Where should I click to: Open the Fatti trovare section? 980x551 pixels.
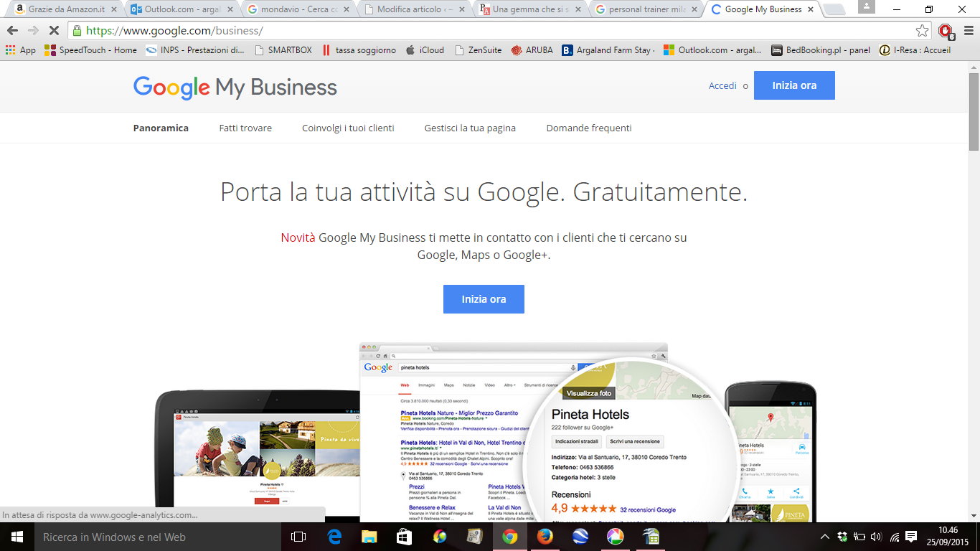coord(245,128)
